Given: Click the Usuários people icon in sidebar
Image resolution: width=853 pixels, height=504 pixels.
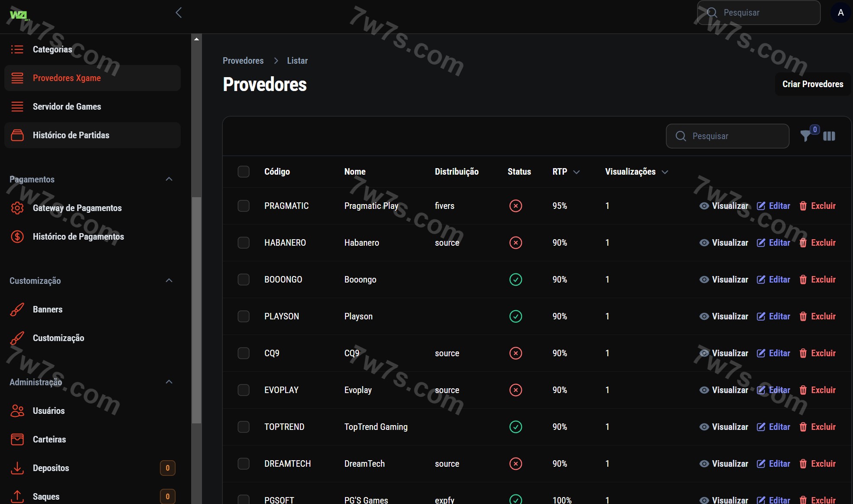Looking at the screenshot, I should pyautogui.click(x=17, y=411).
